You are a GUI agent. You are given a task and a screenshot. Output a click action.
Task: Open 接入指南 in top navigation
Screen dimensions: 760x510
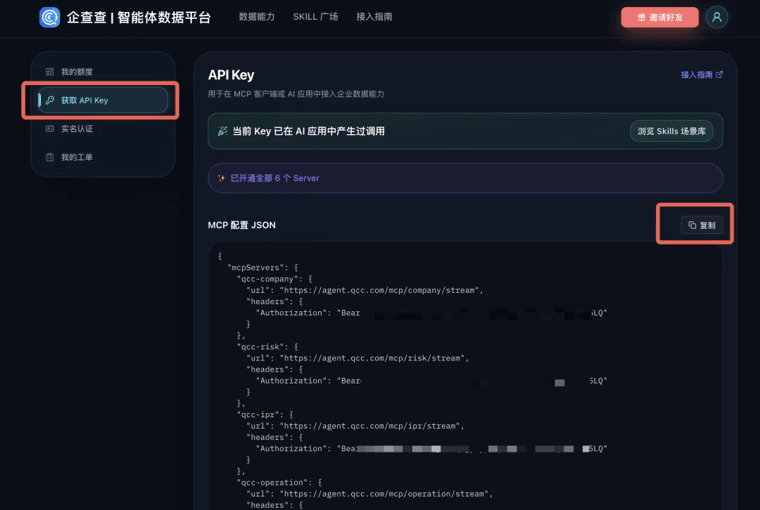374,17
